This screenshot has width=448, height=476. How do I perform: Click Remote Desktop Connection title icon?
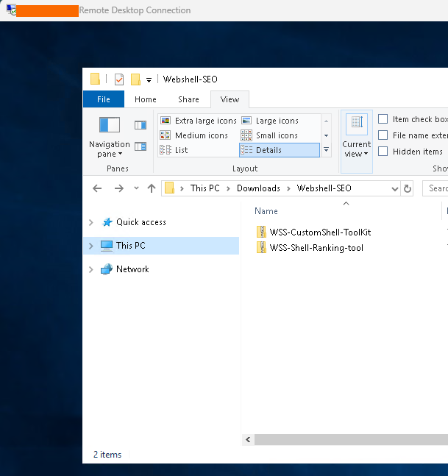(x=11, y=10)
